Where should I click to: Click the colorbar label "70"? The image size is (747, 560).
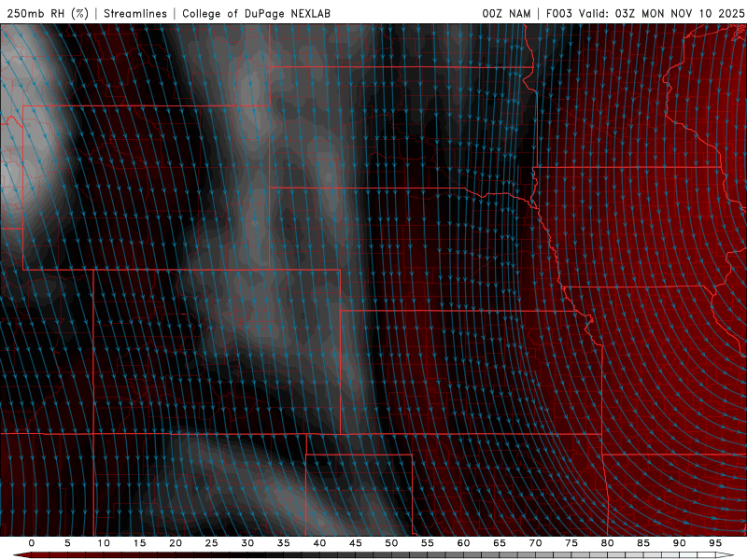coord(535,543)
